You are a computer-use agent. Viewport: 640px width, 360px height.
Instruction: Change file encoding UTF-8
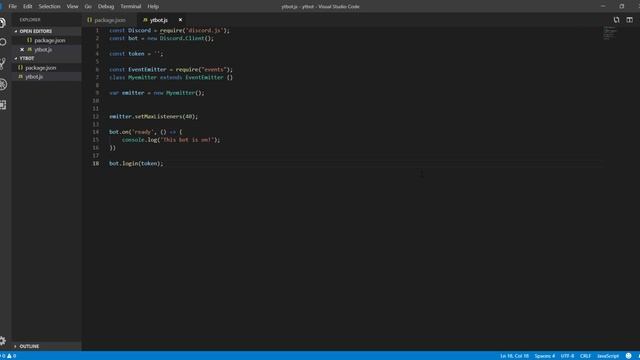click(x=567, y=356)
